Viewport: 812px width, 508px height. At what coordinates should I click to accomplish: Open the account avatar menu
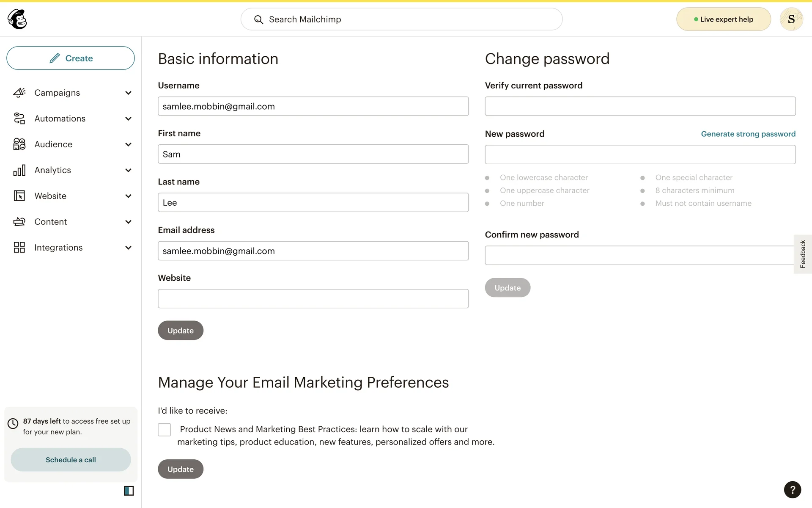point(791,19)
